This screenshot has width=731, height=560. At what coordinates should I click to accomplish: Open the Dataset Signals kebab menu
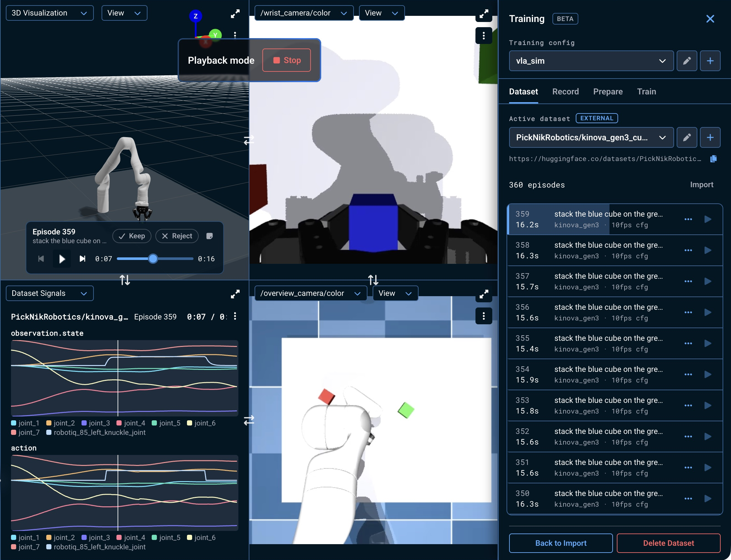pyautogui.click(x=235, y=316)
